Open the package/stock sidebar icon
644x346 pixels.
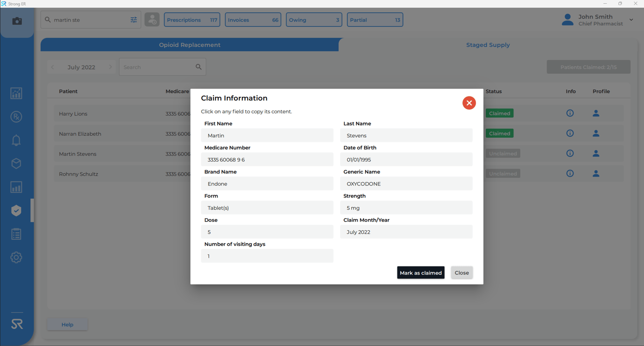(16, 163)
